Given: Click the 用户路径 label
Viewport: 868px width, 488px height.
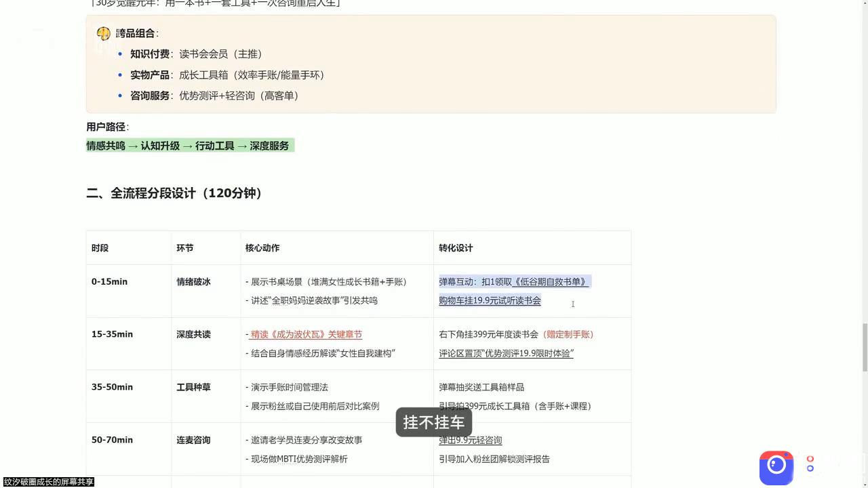Looking at the screenshot, I should pyautogui.click(x=107, y=127).
